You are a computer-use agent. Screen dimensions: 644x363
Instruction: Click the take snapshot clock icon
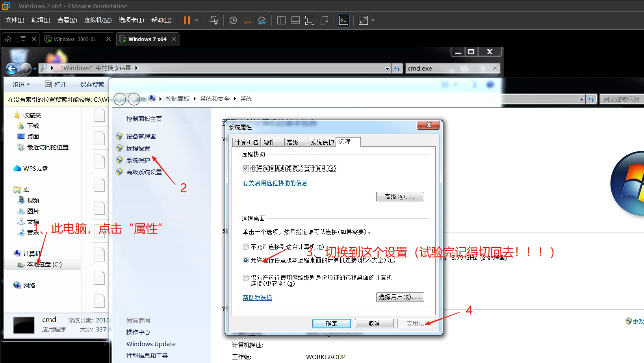pos(233,20)
